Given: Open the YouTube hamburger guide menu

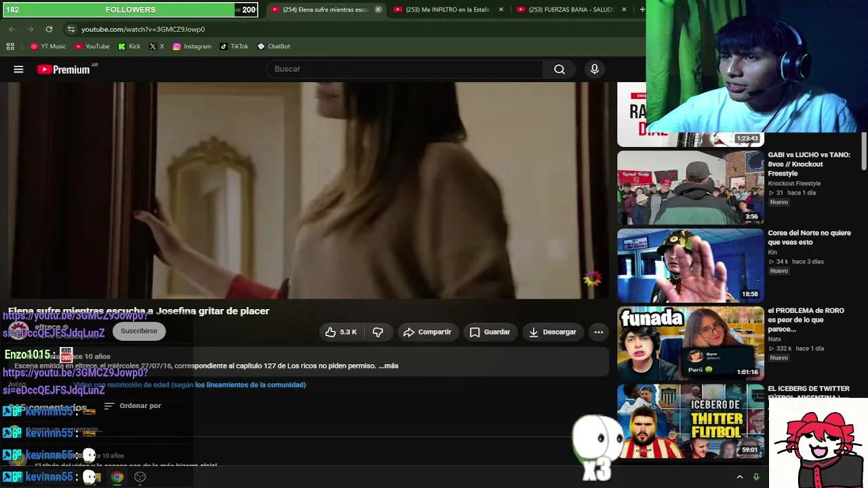Looking at the screenshot, I should (18, 69).
